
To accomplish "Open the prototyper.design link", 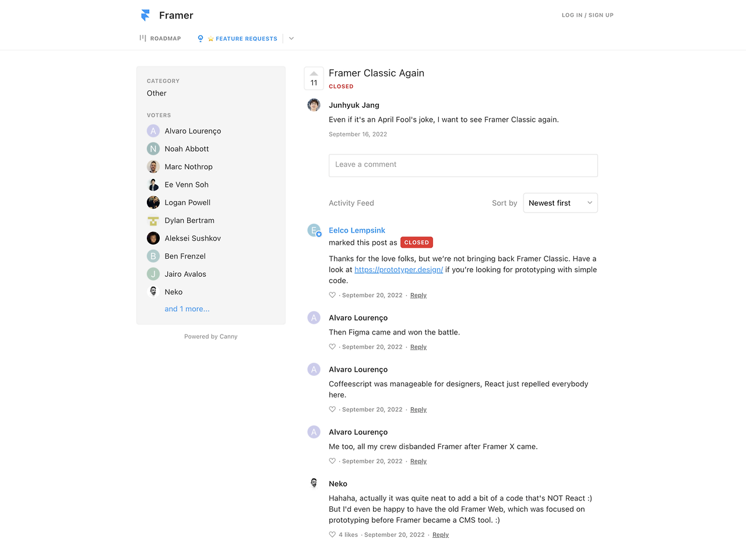I will 399,270.
